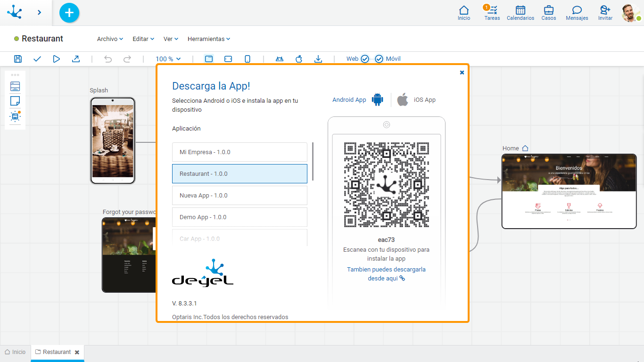Click the Restaurant title in the header
This screenshot has width=644, height=362.
point(42,39)
